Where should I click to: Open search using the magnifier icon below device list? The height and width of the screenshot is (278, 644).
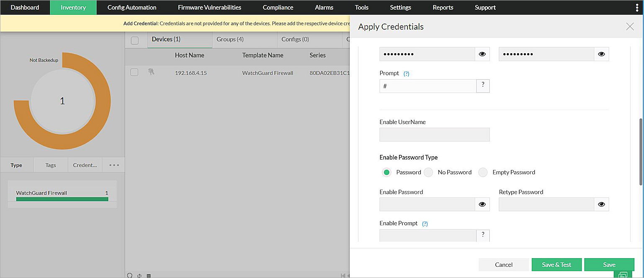(x=130, y=275)
